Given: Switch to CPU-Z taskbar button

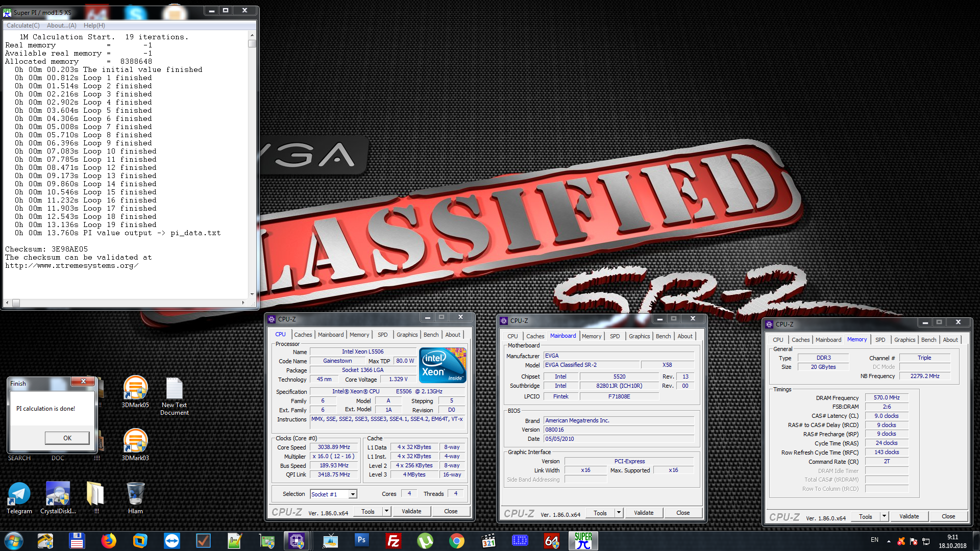Looking at the screenshot, I should pyautogui.click(x=297, y=541).
